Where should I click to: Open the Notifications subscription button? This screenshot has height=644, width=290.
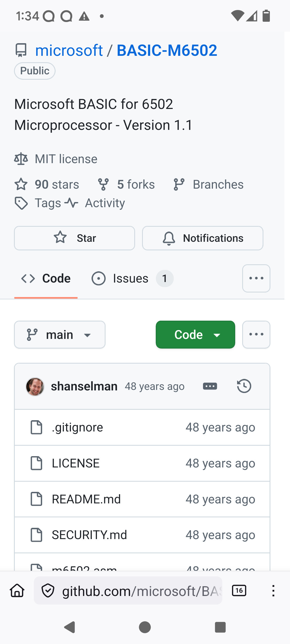coord(203,238)
